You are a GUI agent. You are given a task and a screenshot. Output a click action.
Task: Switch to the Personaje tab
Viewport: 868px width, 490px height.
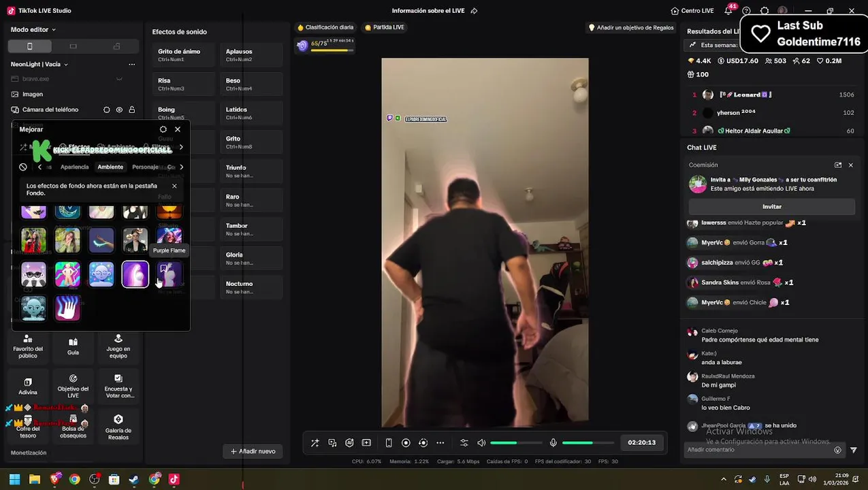point(145,167)
